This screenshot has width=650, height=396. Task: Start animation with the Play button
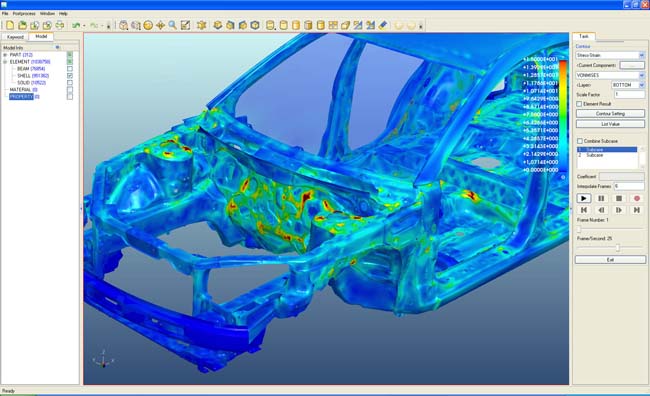pos(584,199)
